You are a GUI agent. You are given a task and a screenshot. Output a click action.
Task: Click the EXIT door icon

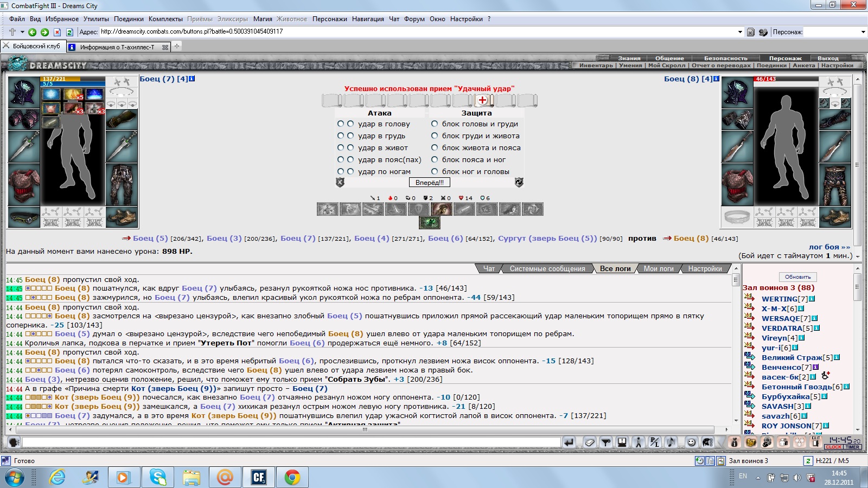816,442
